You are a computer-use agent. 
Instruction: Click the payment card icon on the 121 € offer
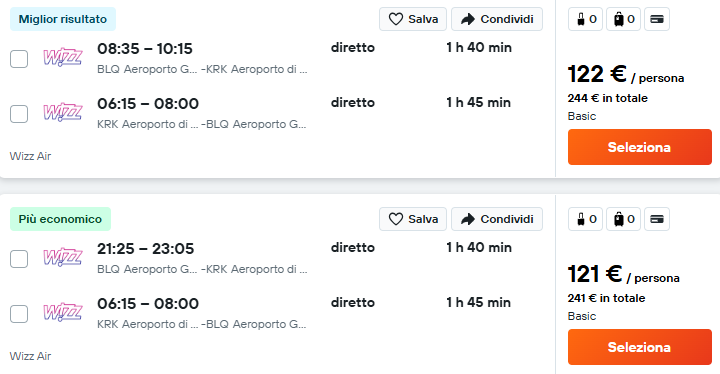[657, 219]
